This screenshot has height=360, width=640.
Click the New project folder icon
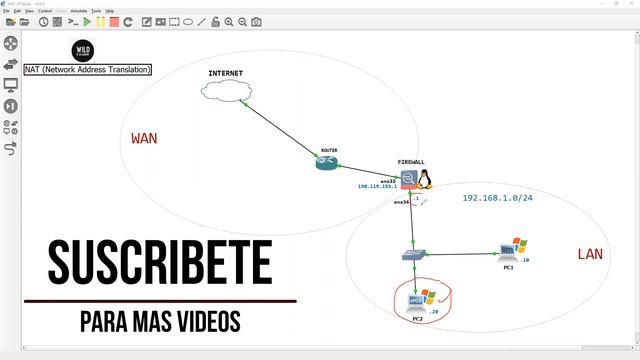tap(11, 22)
